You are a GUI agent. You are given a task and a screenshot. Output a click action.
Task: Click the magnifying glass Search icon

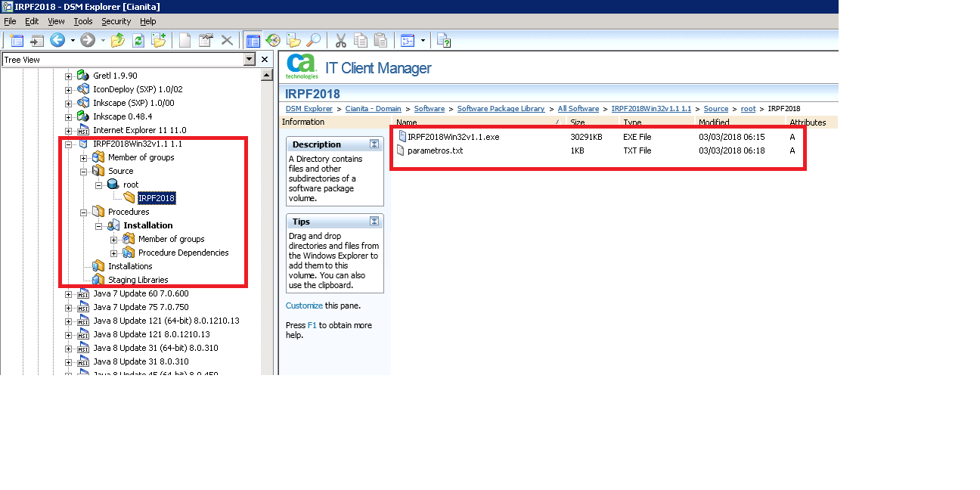[313, 40]
